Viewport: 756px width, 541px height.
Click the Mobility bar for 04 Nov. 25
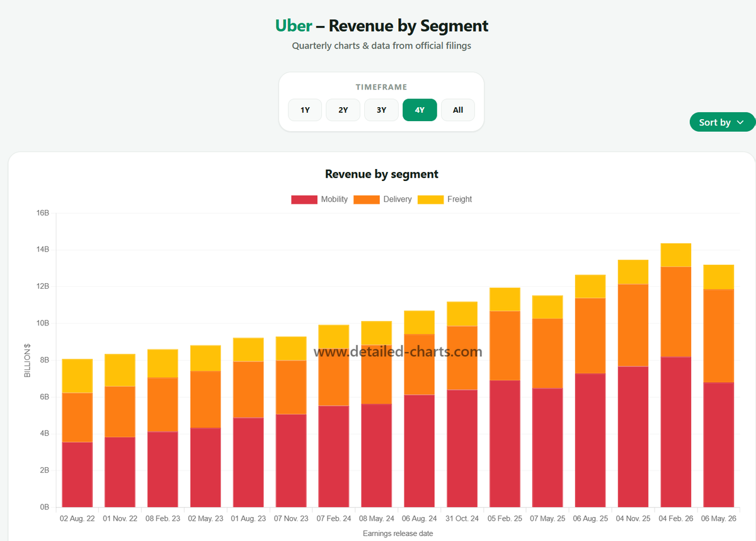633,437
